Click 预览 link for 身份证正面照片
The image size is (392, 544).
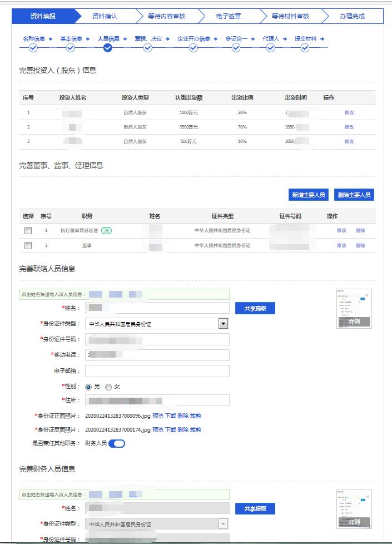[x=158, y=415]
